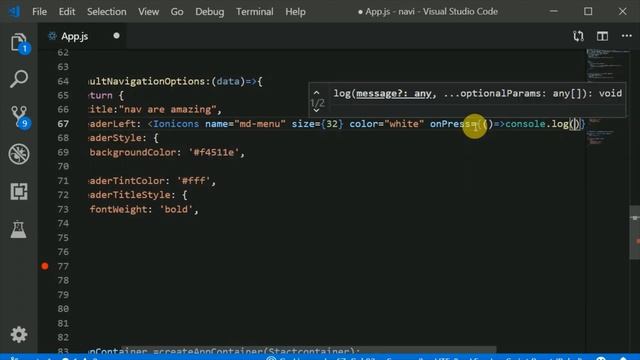
Task: Show next signature in parameter hint
Action: (x=316, y=110)
